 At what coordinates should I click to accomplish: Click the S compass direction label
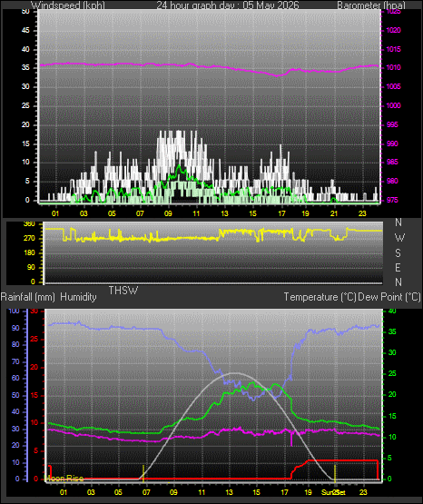coord(398,253)
